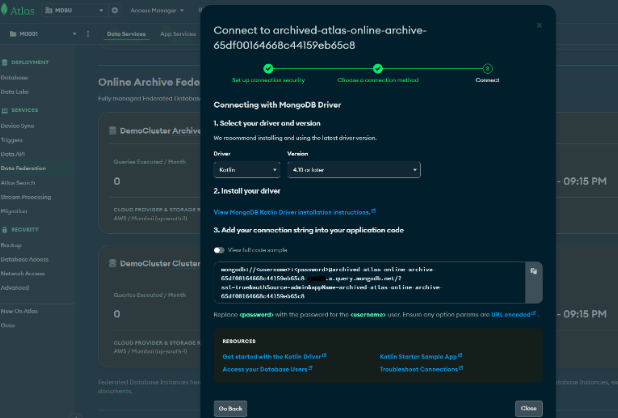Viewport: 618px width, 418px height.
Task: Click the step 3 Connect circle
Action: click(x=487, y=69)
